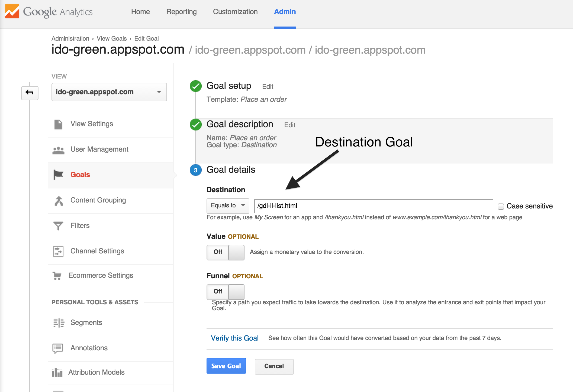
Task: Open the Equals to match type dropdown
Action: [x=228, y=206]
